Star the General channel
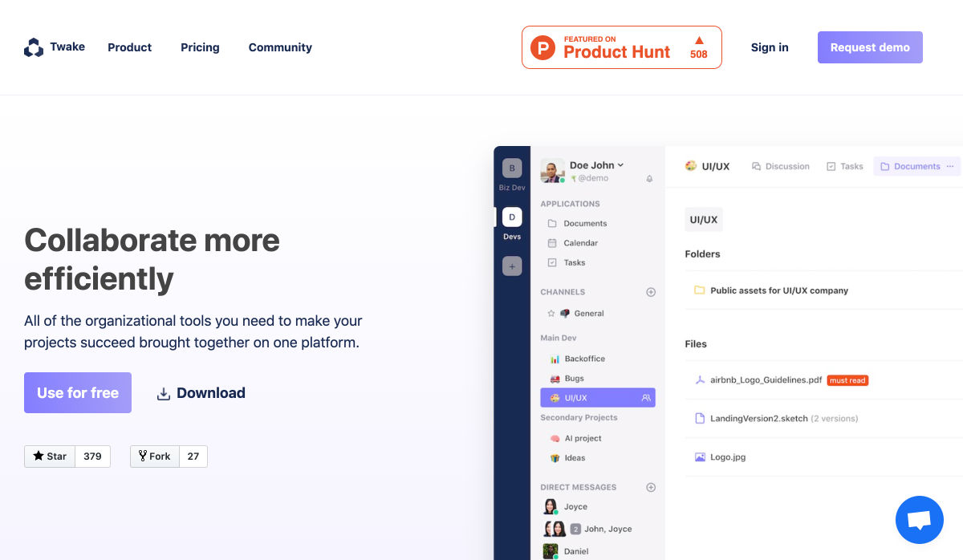963x560 pixels. click(x=551, y=314)
